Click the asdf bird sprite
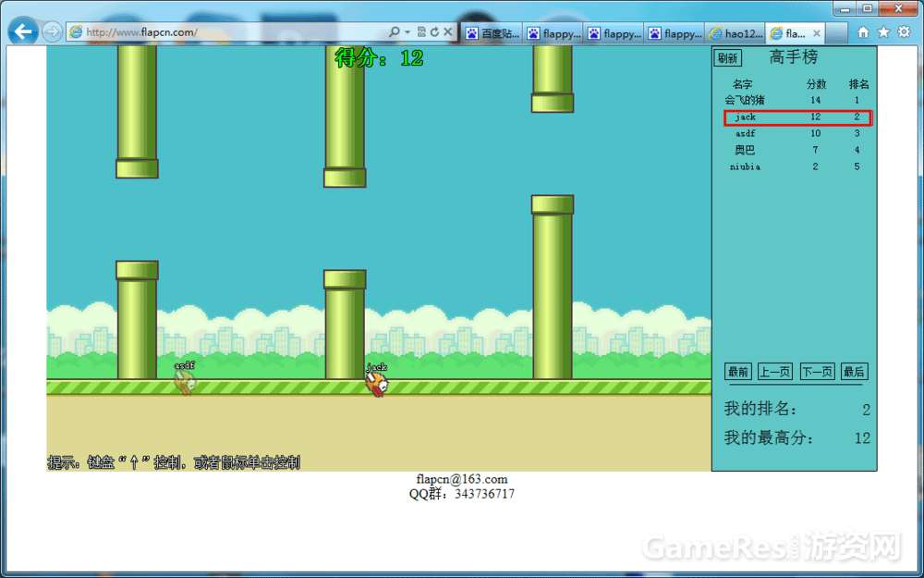 click(x=185, y=382)
